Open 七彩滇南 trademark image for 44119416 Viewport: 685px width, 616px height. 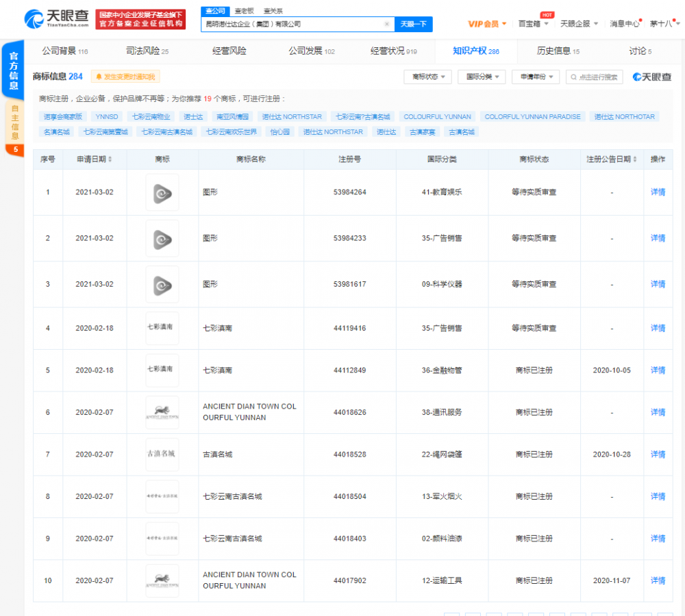click(162, 329)
